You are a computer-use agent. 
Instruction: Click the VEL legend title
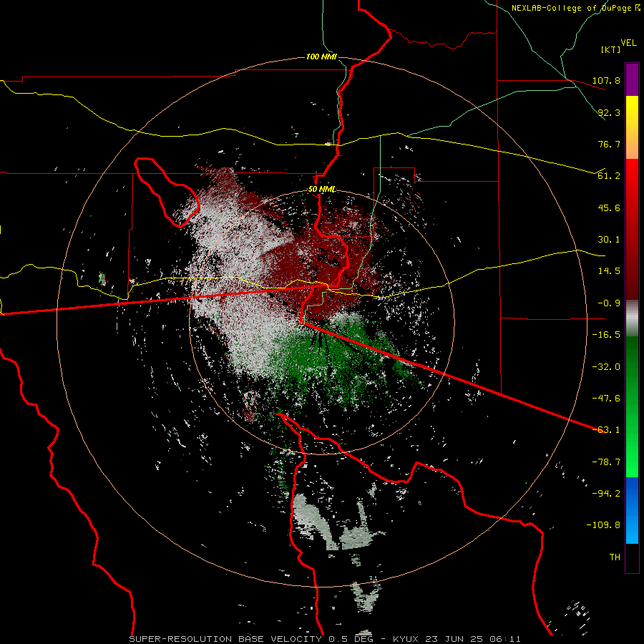[628, 43]
